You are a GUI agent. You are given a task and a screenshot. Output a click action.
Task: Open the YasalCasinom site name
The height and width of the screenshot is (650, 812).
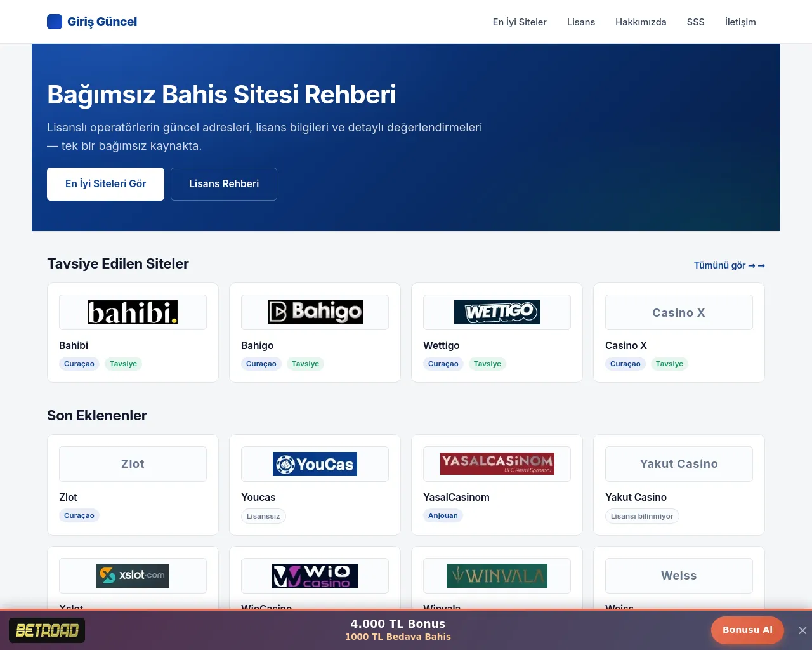coord(456,497)
